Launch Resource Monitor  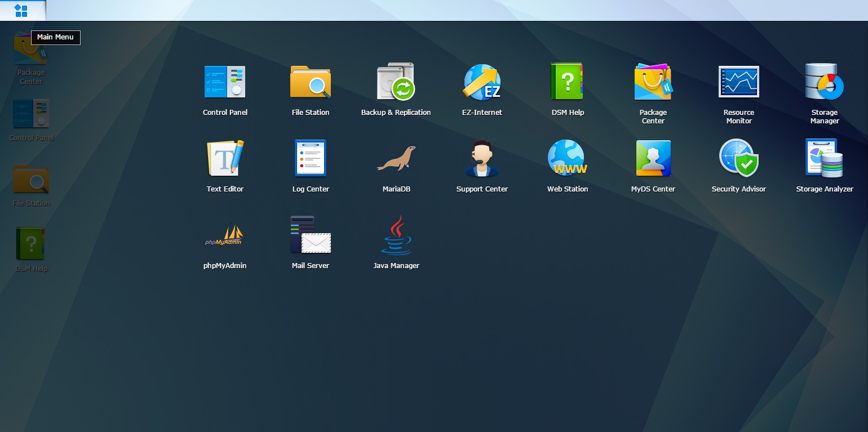coord(739,82)
